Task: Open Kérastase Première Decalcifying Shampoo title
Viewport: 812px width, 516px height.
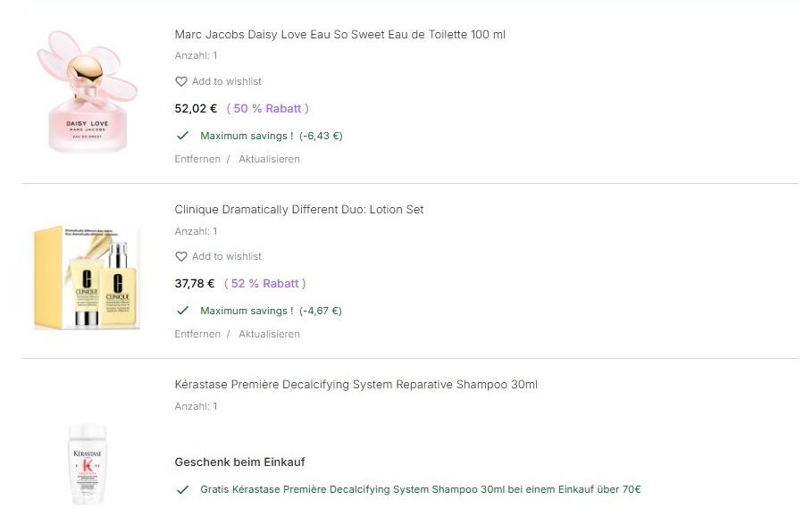Action: coord(356,385)
